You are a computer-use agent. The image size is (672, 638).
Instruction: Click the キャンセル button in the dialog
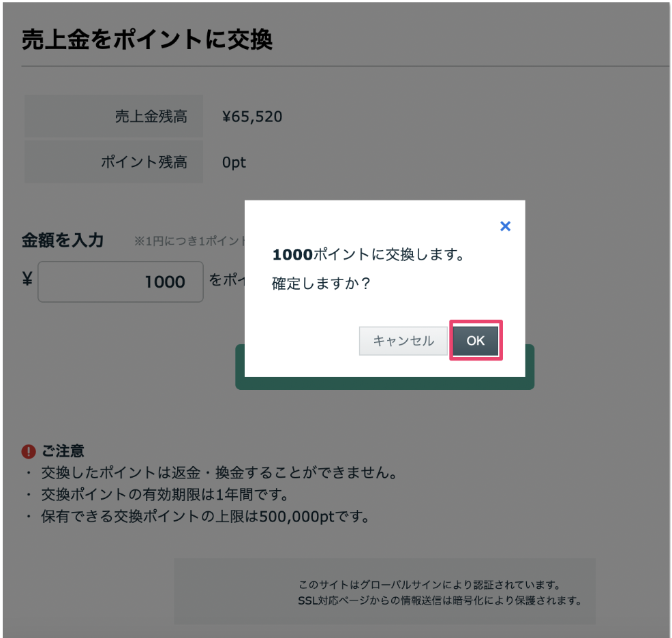click(x=403, y=341)
